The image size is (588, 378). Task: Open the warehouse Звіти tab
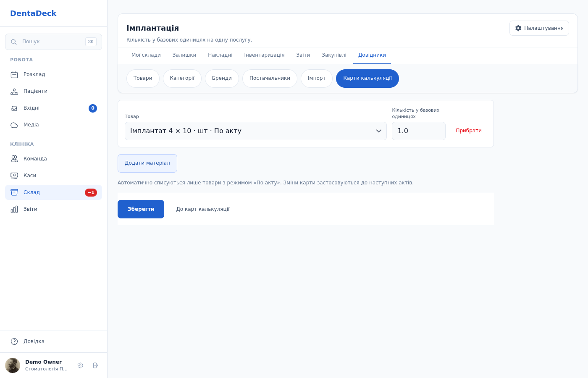[303, 55]
